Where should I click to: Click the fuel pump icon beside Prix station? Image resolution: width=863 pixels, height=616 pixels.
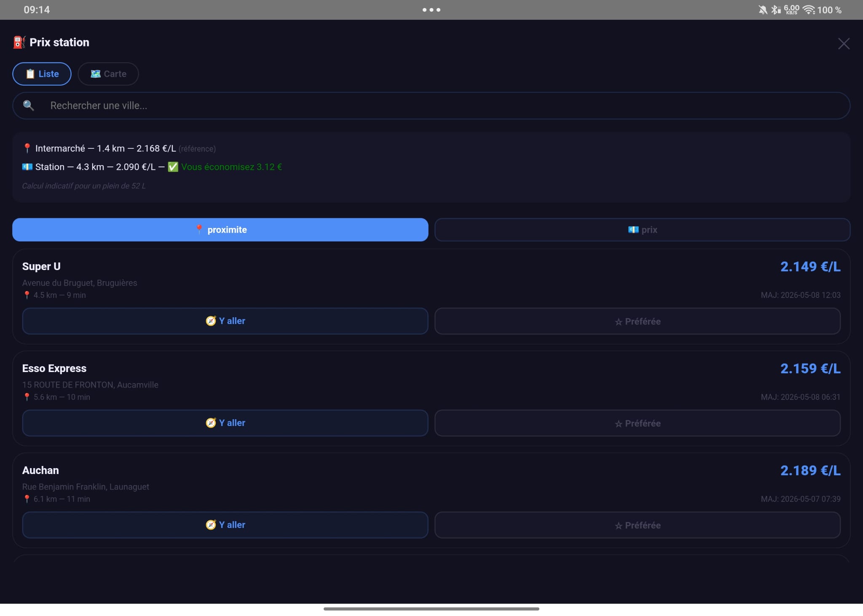point(19,42)
